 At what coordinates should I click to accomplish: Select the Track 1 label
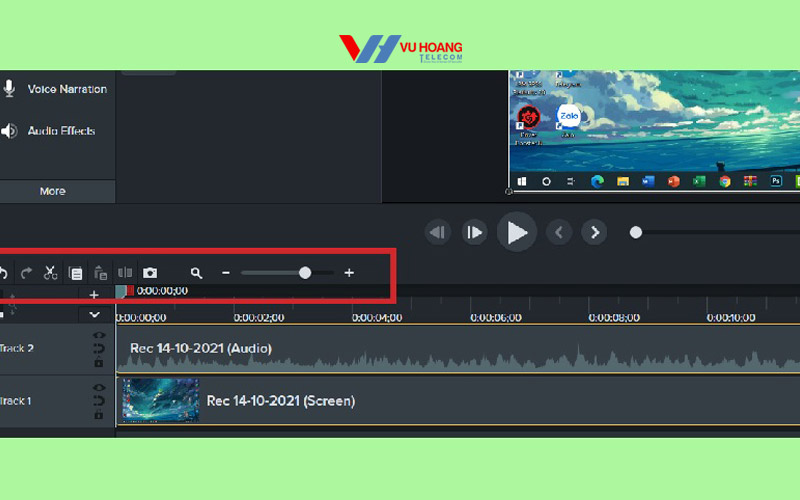click(15, 401)
